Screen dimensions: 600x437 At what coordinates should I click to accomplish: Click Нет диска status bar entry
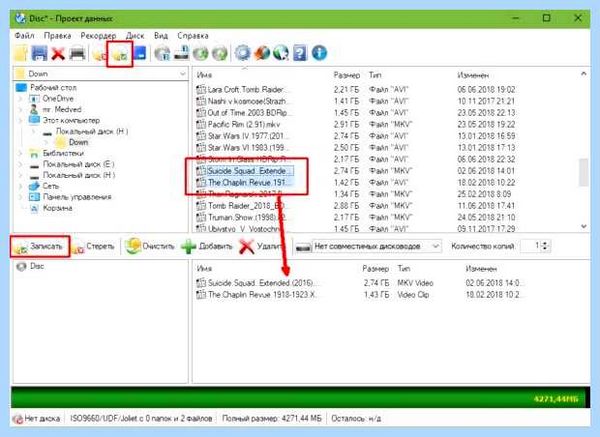point(37,419)
